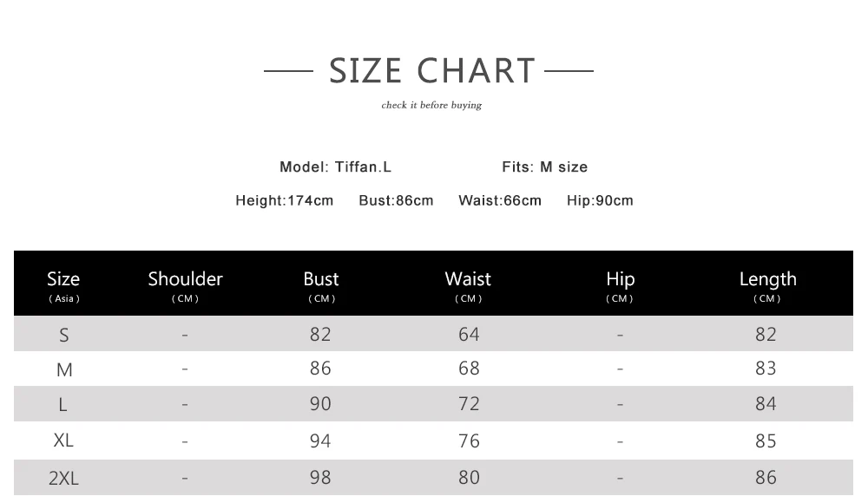This screenshot has width=868, height=496.
Task: Click the Bust:86cm model measurement
Action: pos(396,200)
